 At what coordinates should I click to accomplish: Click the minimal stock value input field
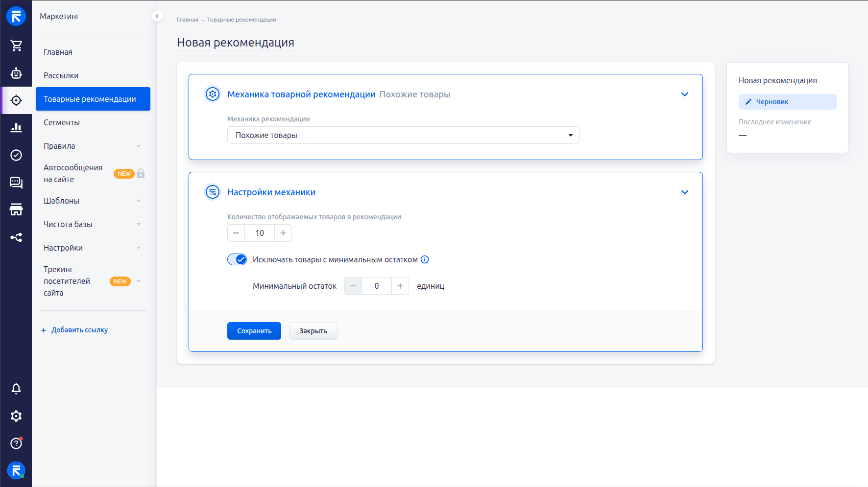point(376,286)
